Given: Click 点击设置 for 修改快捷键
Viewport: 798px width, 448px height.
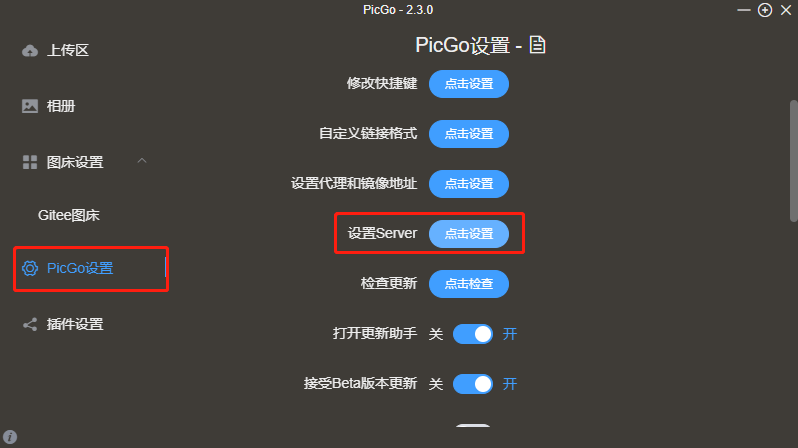Looking at the screenshot, I should [x=469, y=84].
